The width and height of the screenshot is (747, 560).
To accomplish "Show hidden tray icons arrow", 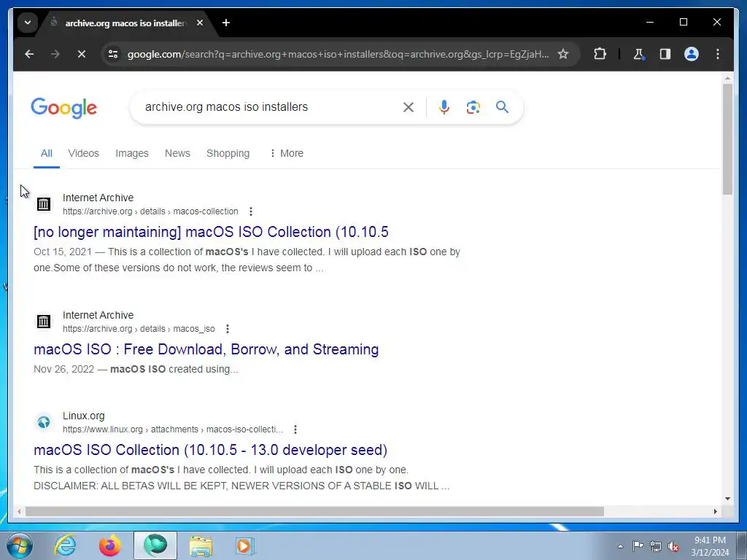I will pos(620,546).
